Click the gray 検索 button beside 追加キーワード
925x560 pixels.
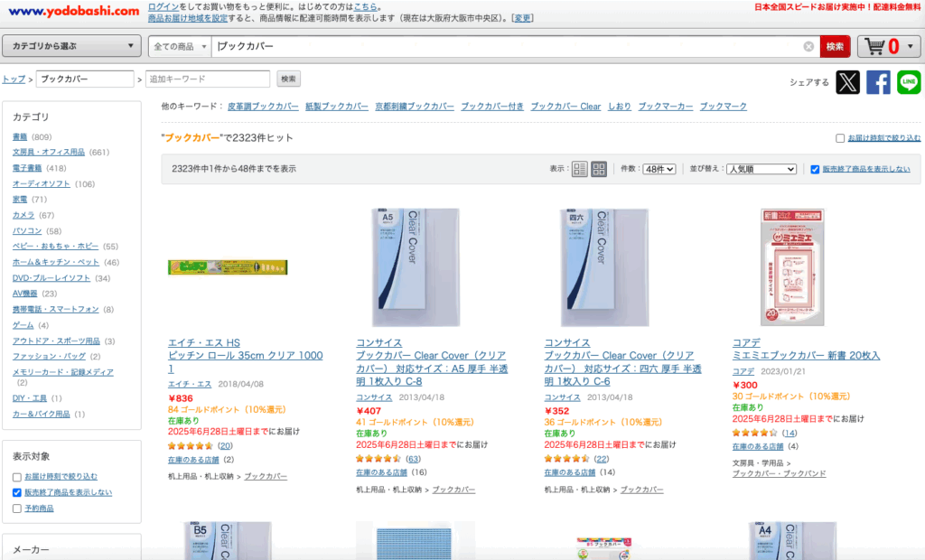pos(288,79)
